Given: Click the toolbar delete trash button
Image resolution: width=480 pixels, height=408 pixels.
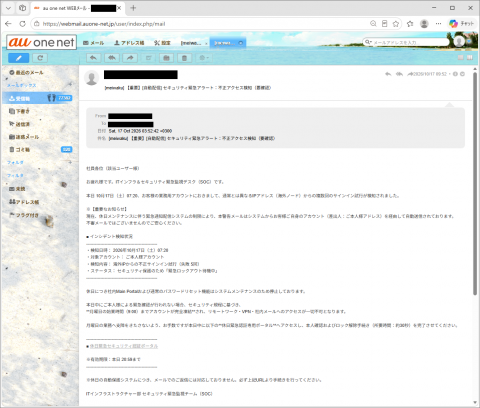Looking at the screenshot, I should click(x=184, y=58).
